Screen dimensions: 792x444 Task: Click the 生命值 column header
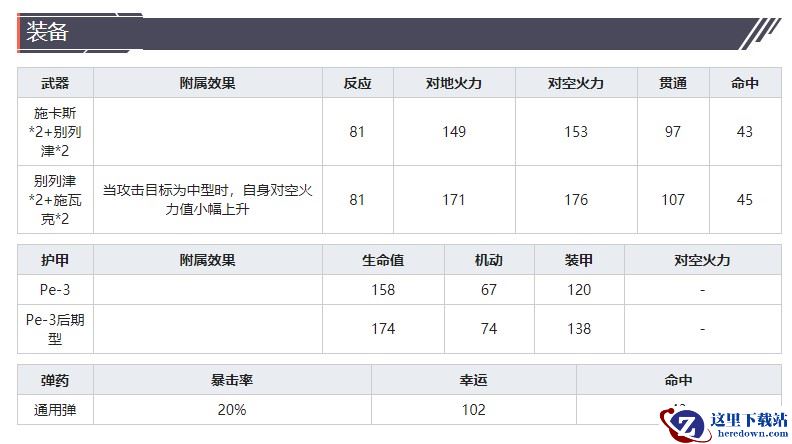[x=382, y=260]
